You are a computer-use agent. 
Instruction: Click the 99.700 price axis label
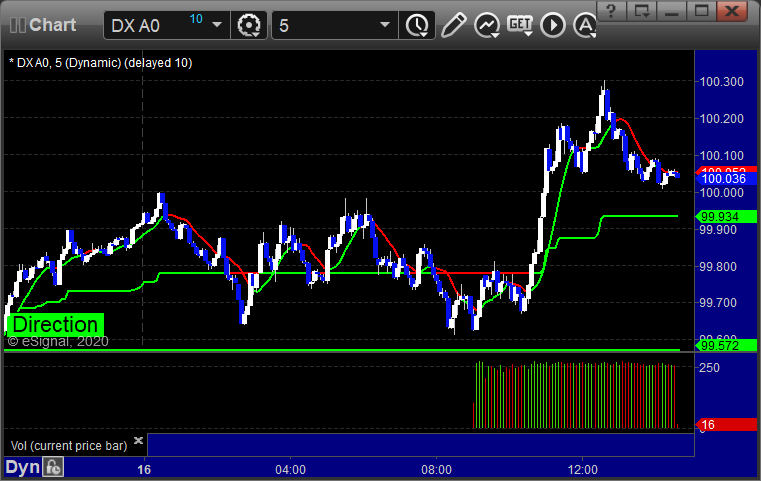point(718,303)
